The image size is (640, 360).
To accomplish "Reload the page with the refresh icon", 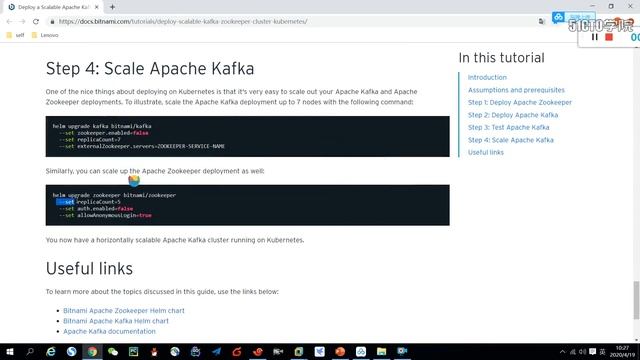I will tap(36, 21).
